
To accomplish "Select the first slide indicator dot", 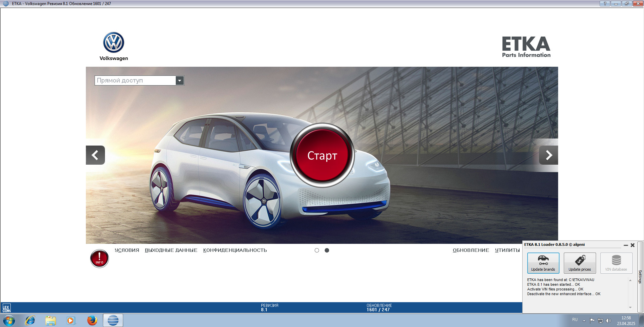I will point(317,250).
